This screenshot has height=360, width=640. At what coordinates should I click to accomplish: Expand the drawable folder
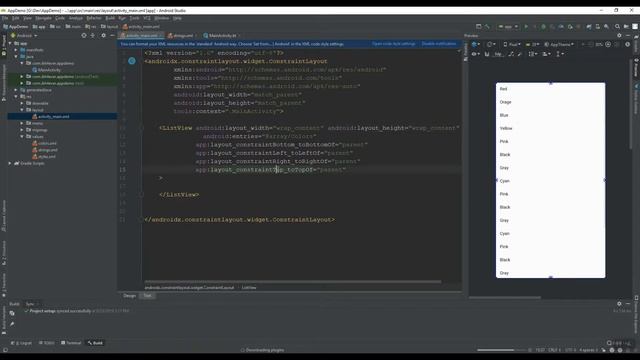(22, 103)
